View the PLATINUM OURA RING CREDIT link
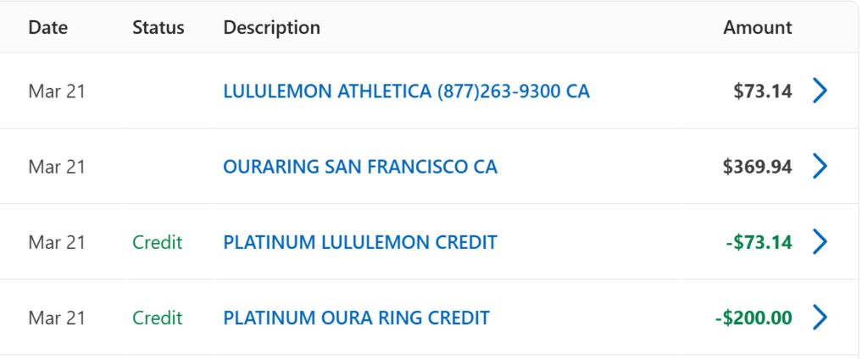The image size is (868, 359). coord(356,318)
